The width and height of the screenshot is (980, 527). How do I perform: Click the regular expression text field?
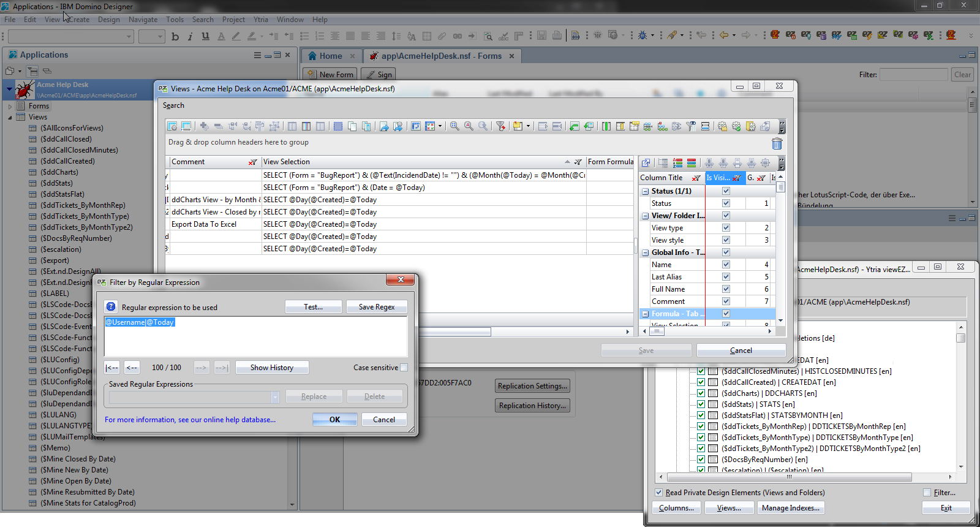click(x=255, y=336)
